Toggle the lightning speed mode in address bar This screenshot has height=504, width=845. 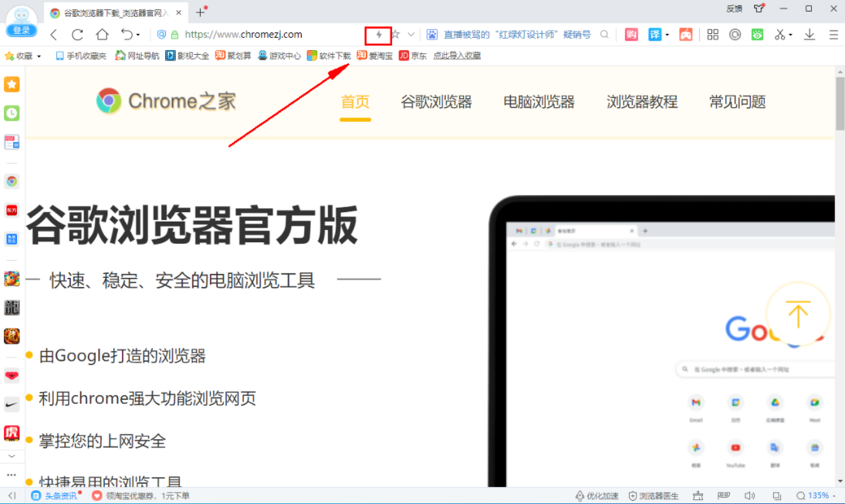tap(378, 35)
